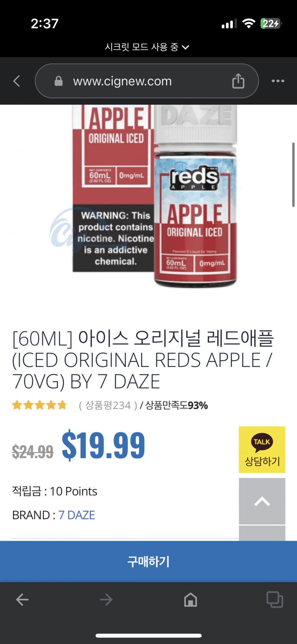Open the tabs overview icon
Screen dimensions: 297x644
275,600
